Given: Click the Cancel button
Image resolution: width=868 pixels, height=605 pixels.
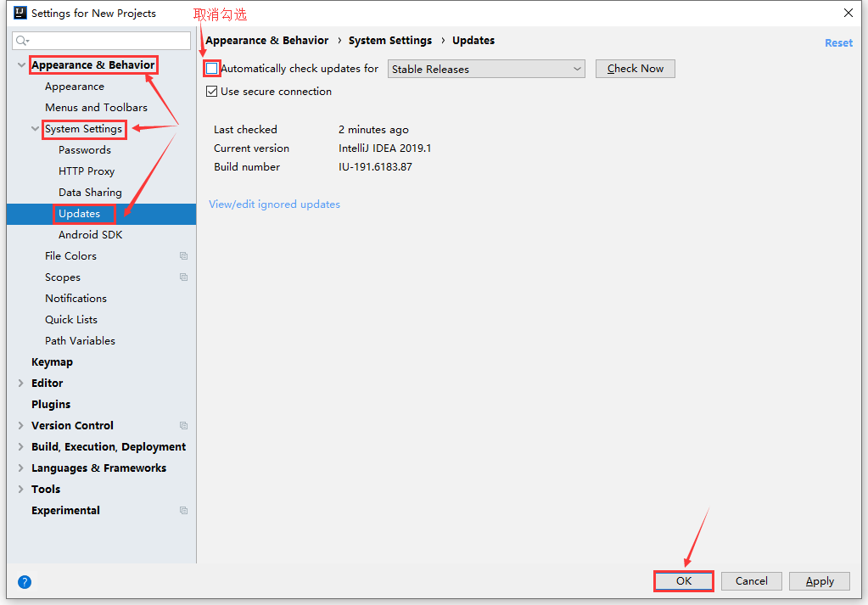Looking at the screenshot, I should [x=751, y=581].
